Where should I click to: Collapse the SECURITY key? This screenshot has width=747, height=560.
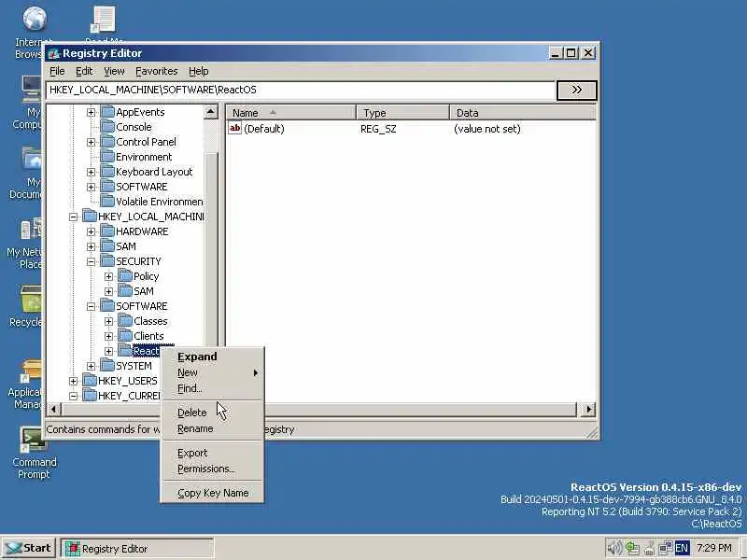click(x=91, y=261)
